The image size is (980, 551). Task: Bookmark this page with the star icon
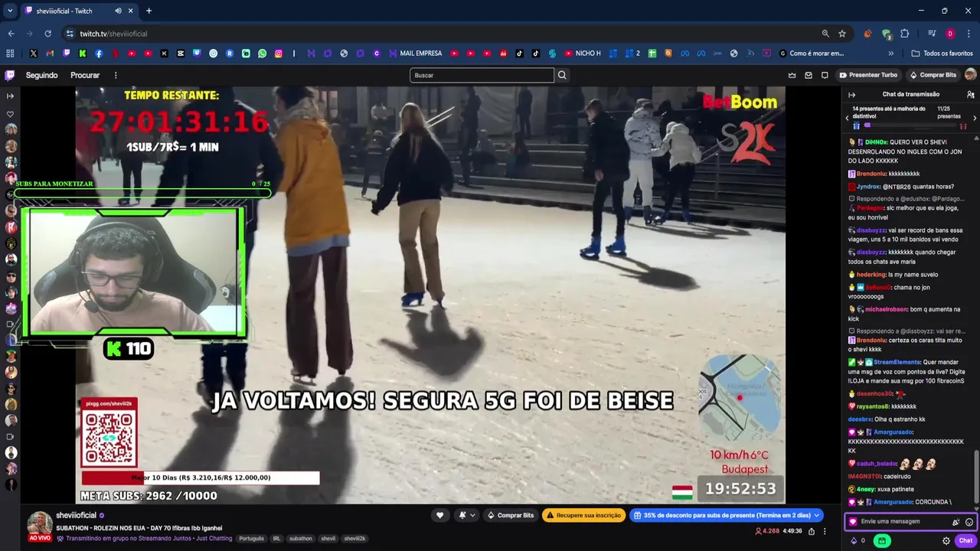tap(842, 34)
